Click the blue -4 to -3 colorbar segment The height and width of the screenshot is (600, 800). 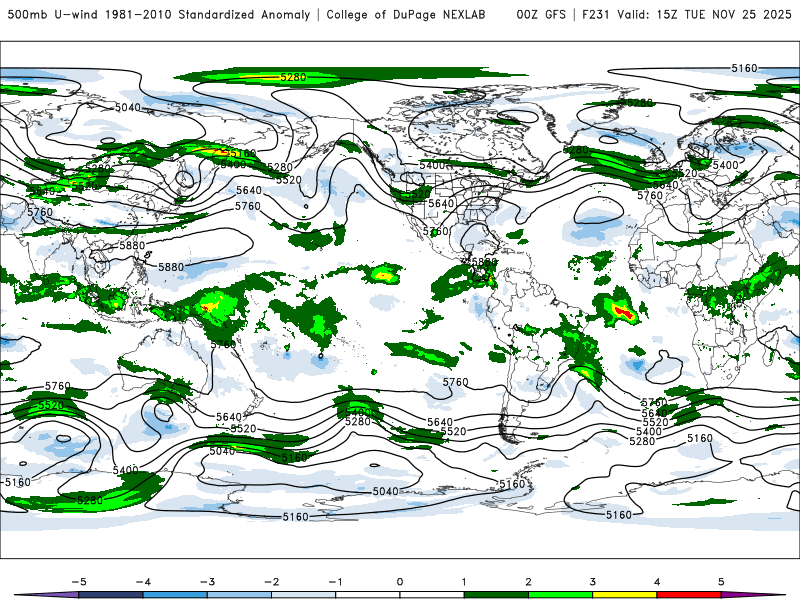(175, 595)
